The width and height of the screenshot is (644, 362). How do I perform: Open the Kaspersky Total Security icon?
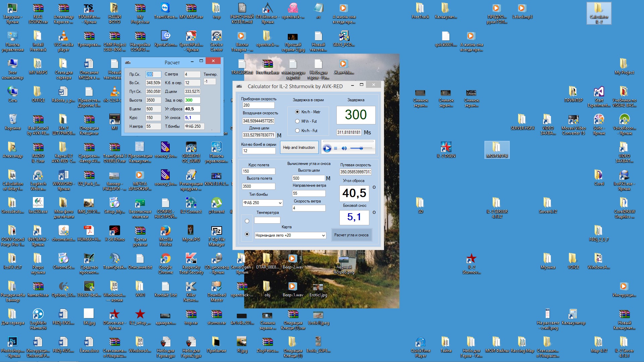pos(191,259)
